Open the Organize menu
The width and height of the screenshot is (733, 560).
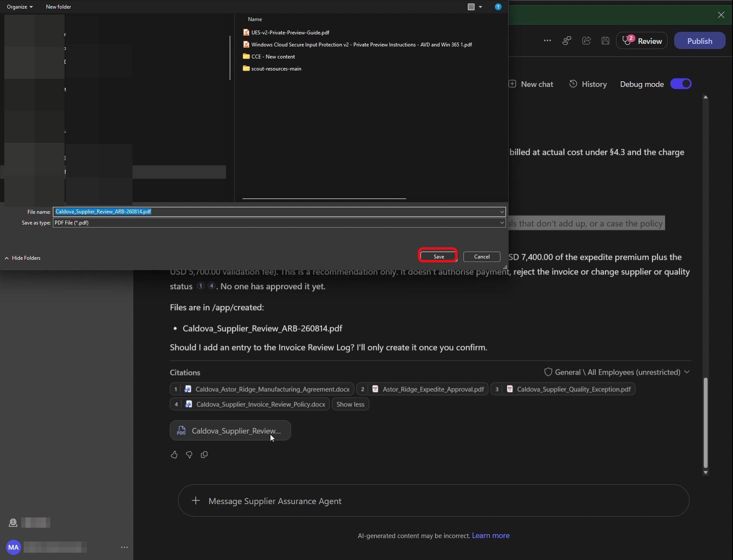coord(19,7)
